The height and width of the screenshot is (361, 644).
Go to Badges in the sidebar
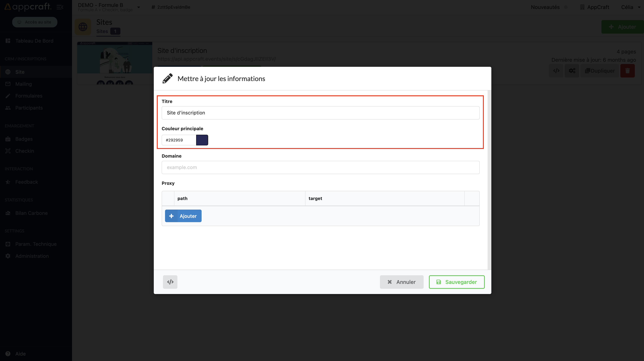click(x=24, y=139)
